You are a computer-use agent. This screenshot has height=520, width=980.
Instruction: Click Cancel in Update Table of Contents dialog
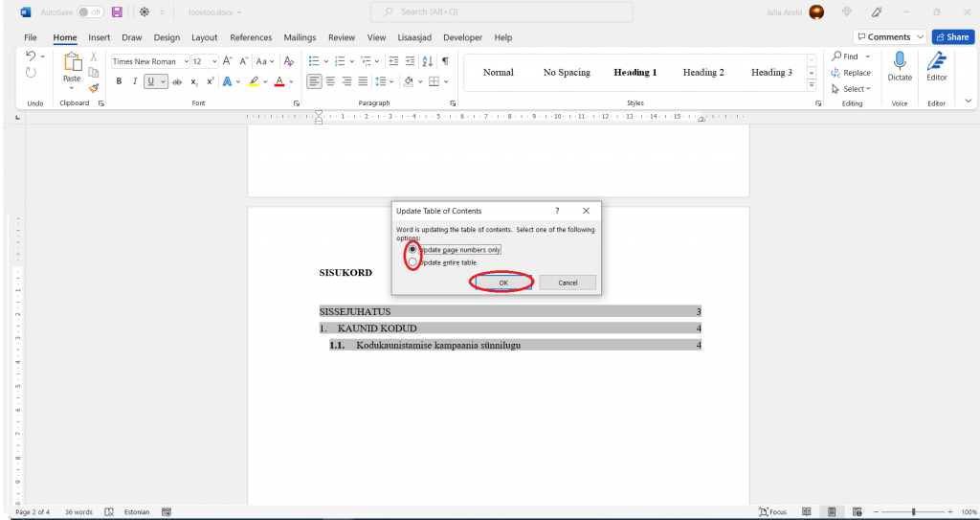coord(568,283)
